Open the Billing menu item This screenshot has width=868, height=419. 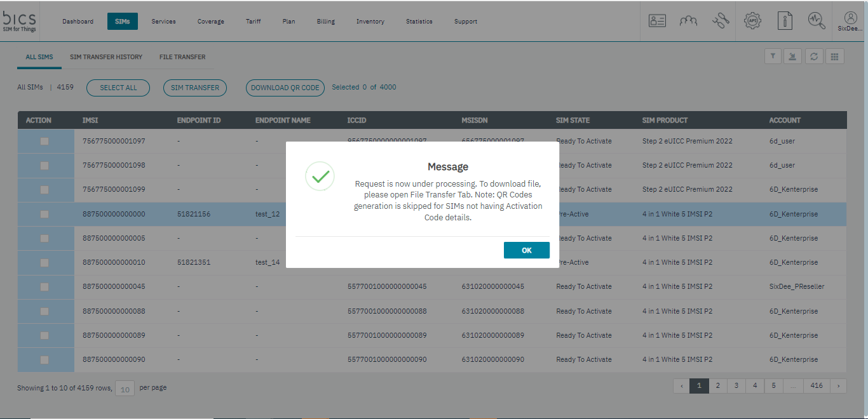coord(325,22)
